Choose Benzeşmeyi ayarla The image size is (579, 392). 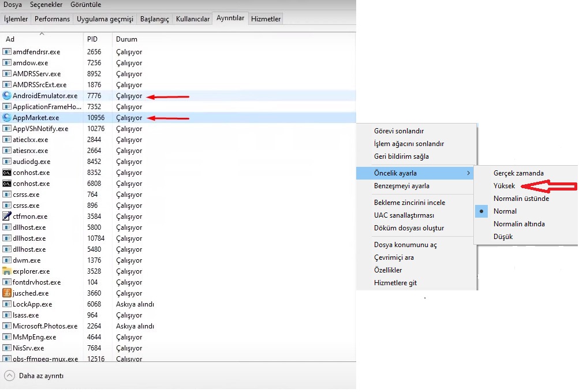coord(401,186)
